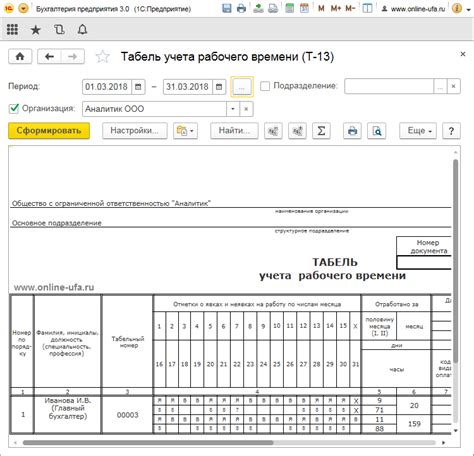Open the sections grid menu
Screen dimensions: 474x456
pos(12,30)
